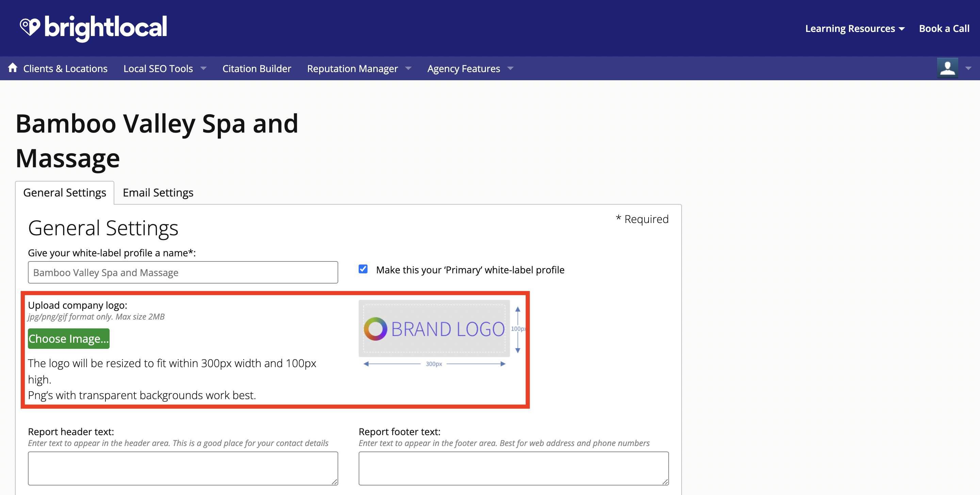Click the white-label profile name field
The image size is (980, 495).
click(183, 272)
